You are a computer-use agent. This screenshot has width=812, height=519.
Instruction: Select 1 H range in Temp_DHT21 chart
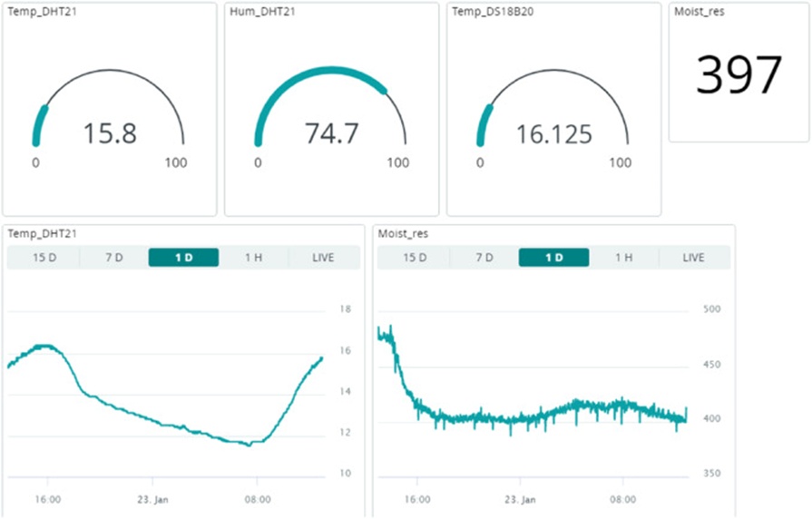point(253,258)
